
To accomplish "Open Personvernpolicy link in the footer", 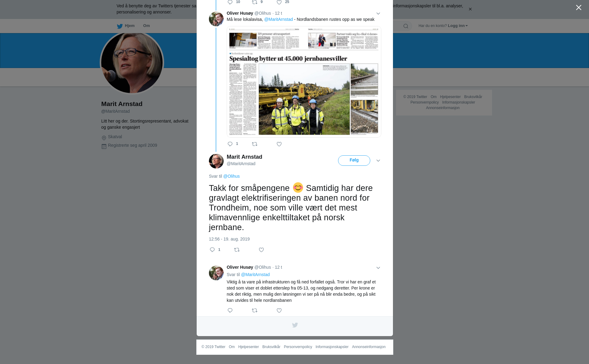I will [298, 347].
